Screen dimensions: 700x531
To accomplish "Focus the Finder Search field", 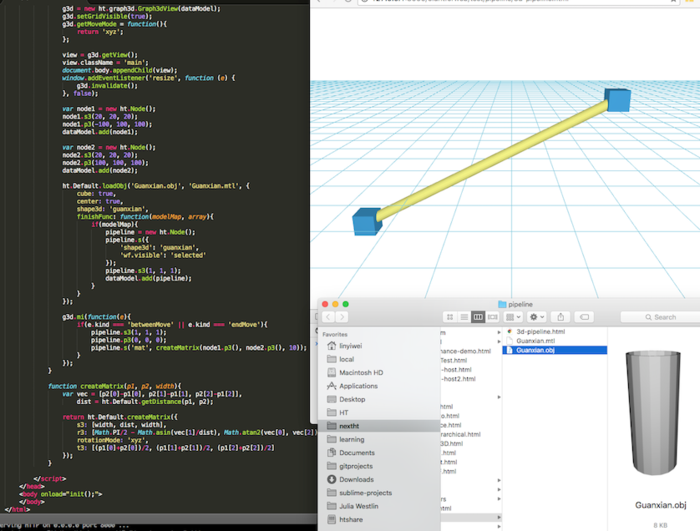I will pos(661,317).
